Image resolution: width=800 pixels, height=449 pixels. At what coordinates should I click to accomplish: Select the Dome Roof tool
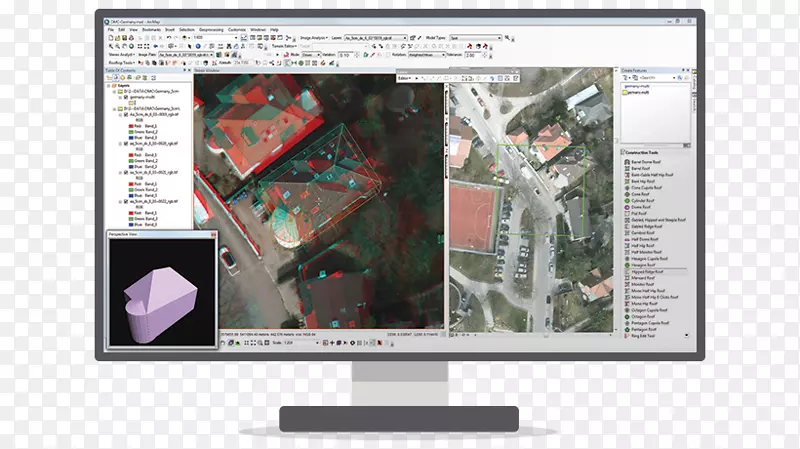(x=638, y=205)
